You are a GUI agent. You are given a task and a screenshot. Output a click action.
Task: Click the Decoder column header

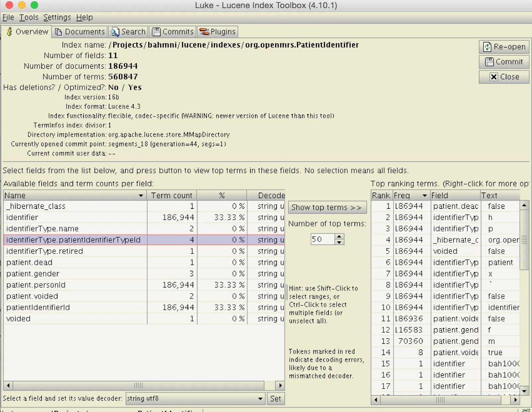pyautogui.click(x=266, y=196)
